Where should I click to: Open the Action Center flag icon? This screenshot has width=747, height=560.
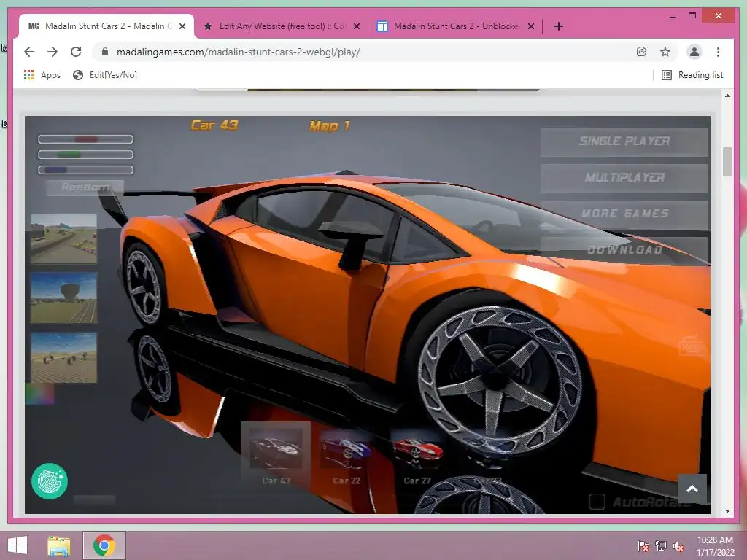point(643,546)
